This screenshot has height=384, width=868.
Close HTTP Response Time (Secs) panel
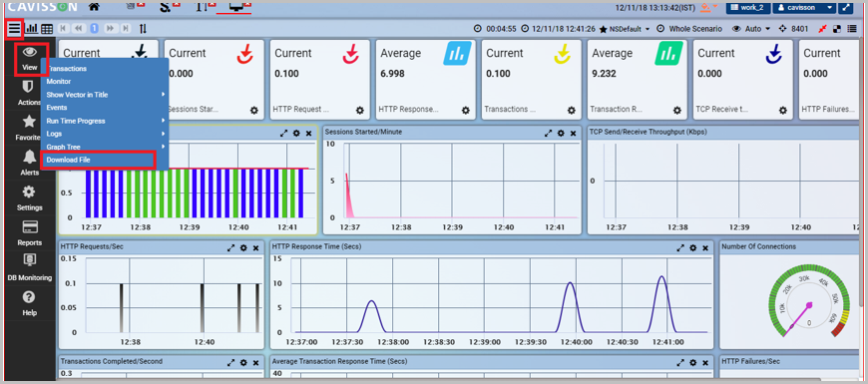(x=705, y=248)
